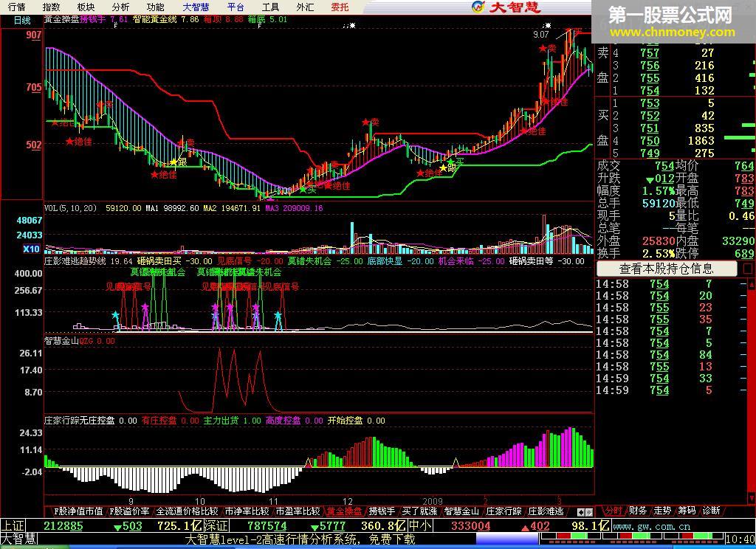
Task: Switch to the F股溢价率 tab
Action: click(x=129, y=511)
